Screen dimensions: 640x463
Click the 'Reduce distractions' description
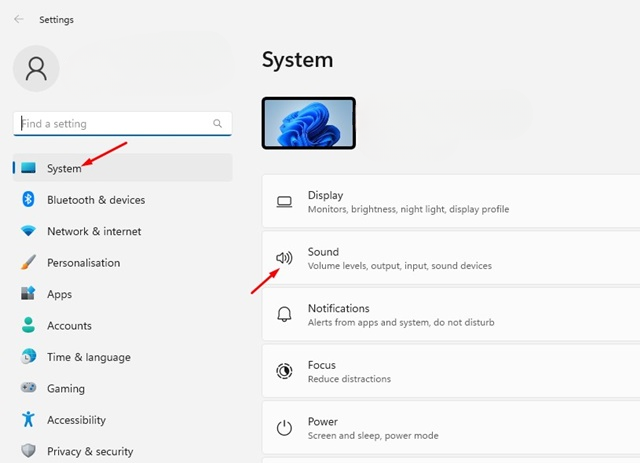(x=349, y=379)
